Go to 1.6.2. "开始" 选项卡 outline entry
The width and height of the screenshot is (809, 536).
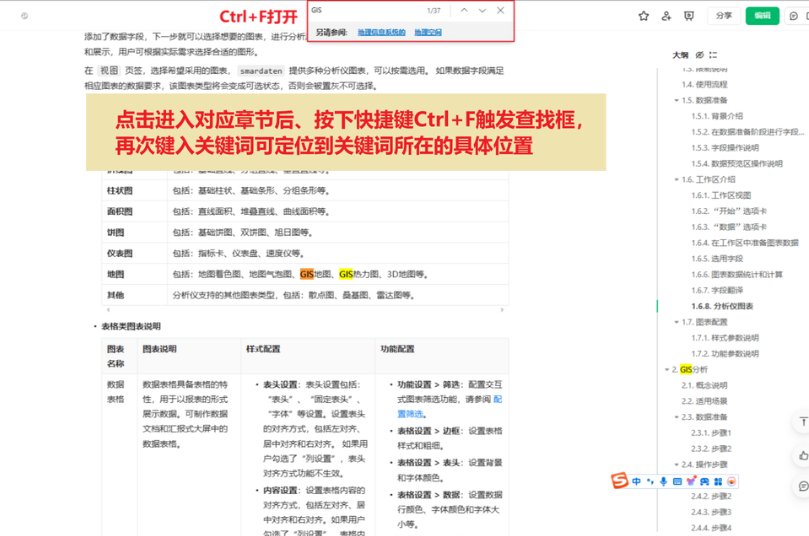tap(729, 211)
